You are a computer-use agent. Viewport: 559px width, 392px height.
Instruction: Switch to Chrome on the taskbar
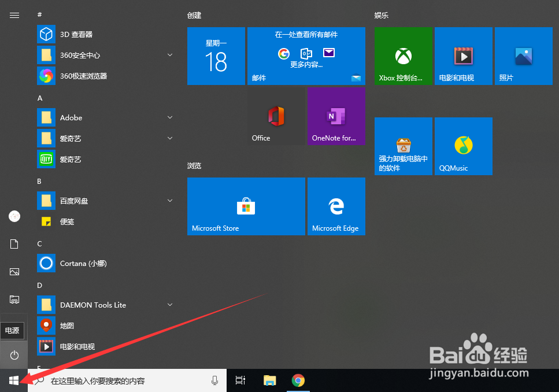point(298,380)
